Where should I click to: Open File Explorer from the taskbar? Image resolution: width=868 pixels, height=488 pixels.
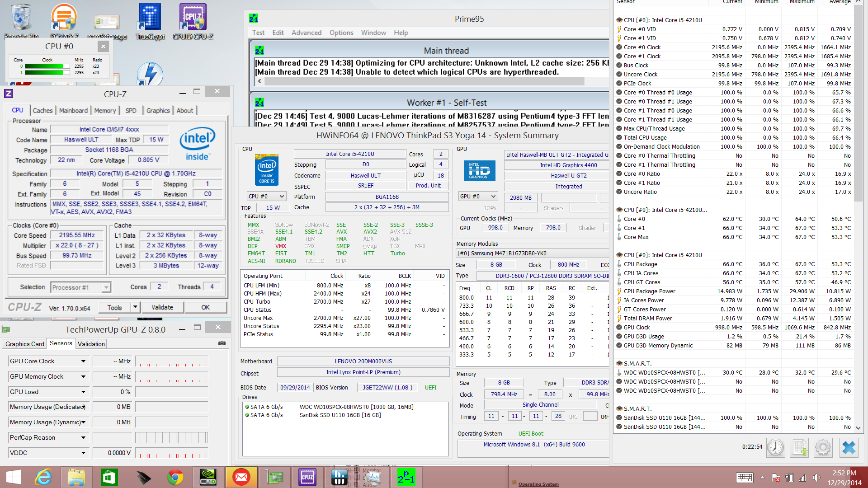click(76, 477)
